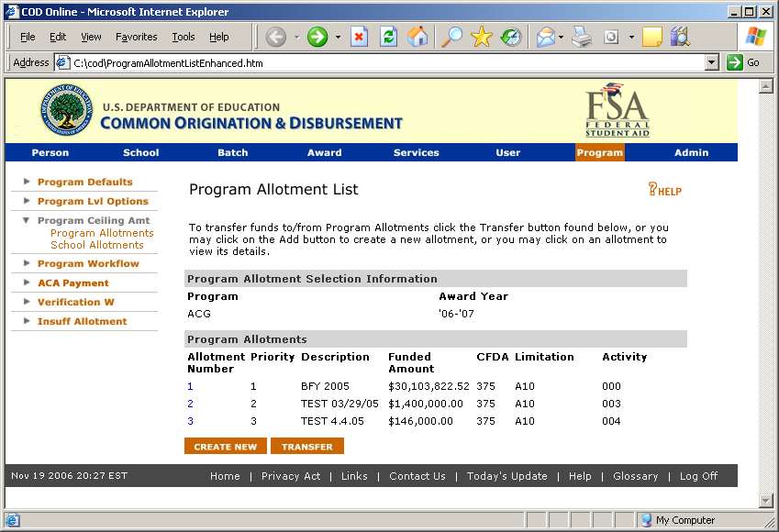Click the browser Back arrow button
Viewport: 779px width, 532px height.
[x=275, y=37]
